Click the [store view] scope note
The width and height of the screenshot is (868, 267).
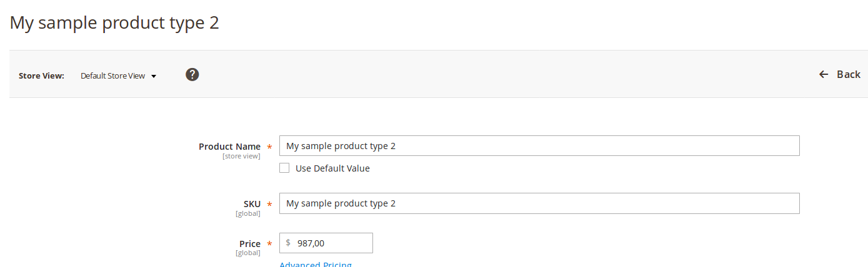[241, 156]
